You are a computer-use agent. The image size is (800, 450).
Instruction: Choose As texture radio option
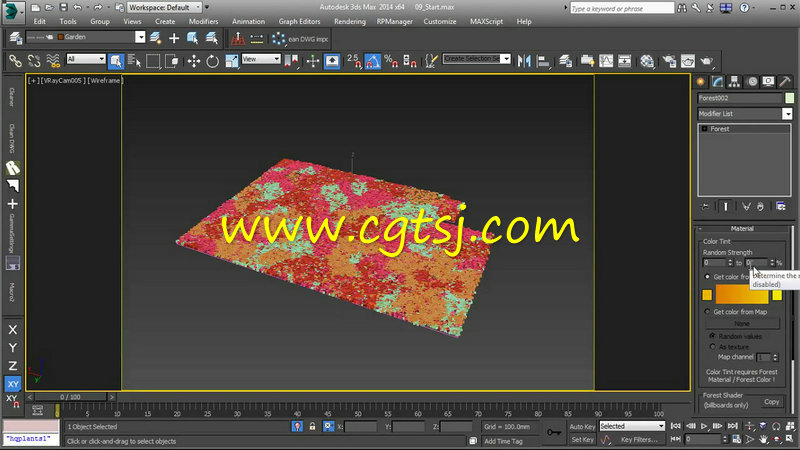[712, 346]
